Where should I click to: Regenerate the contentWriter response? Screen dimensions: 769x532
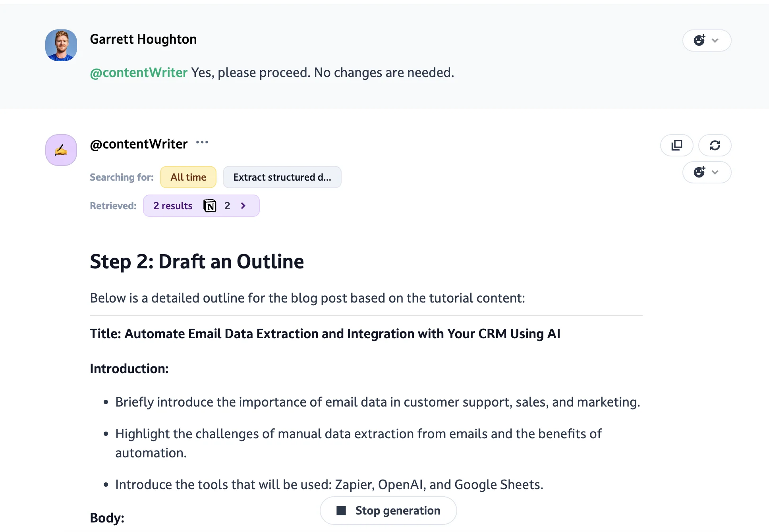(715, 145)
